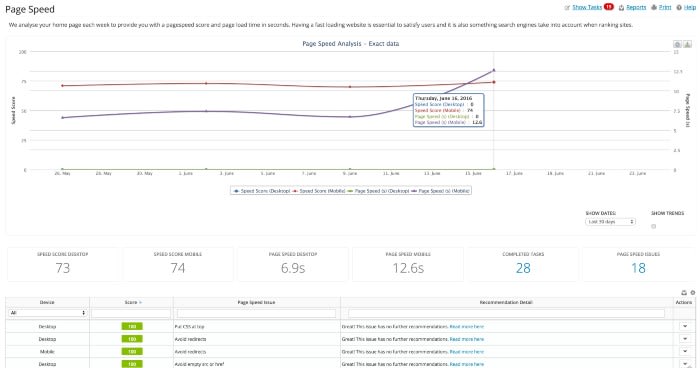This screenshot has height=368, width=700.
Task: Click the Print link
Action: tap(665, 7)
